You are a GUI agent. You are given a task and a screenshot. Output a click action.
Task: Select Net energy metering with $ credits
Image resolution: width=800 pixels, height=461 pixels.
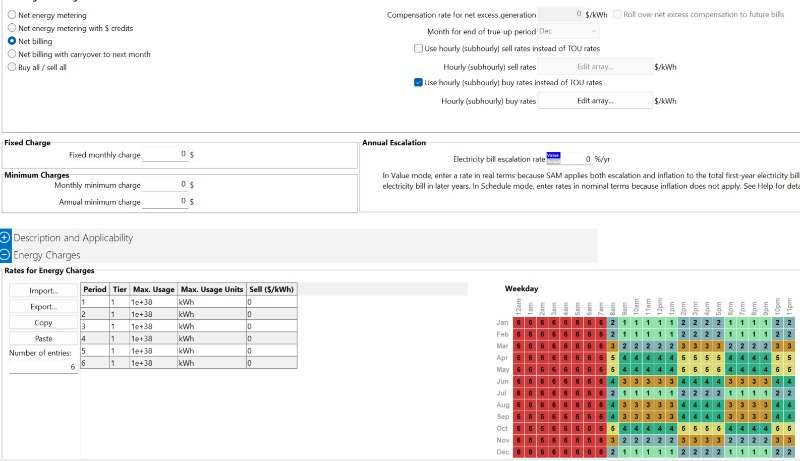point(12,28)
